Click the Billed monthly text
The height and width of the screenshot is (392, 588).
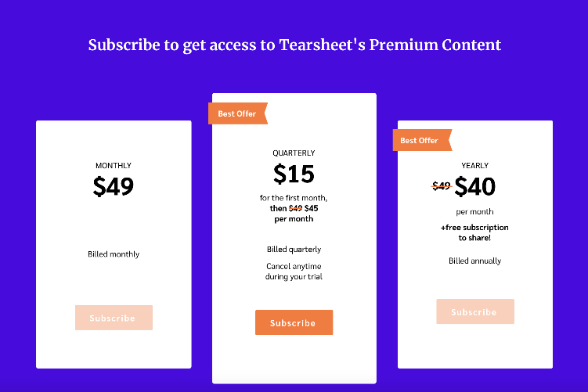pos(114,254)
